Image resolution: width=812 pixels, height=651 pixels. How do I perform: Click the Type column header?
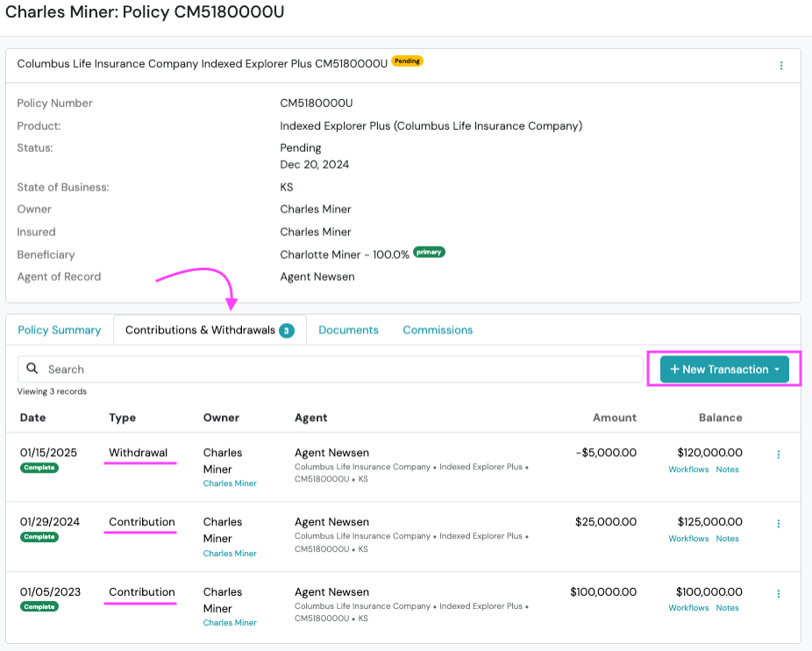pos(122,418)
